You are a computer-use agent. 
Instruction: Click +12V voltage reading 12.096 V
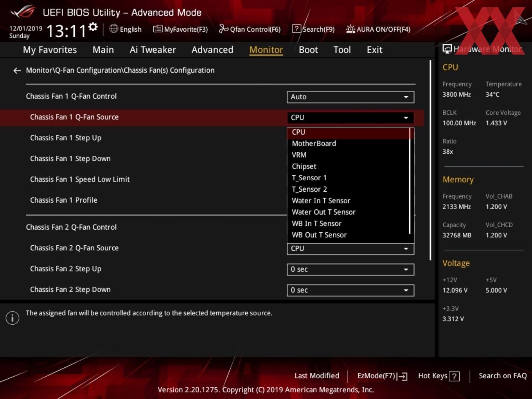pos(455,290)
